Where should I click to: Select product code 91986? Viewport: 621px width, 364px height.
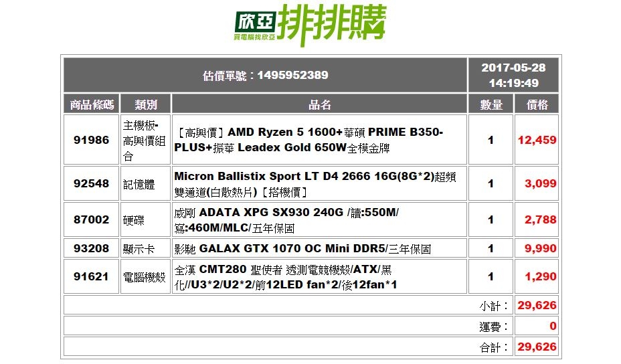coord(91,140)
